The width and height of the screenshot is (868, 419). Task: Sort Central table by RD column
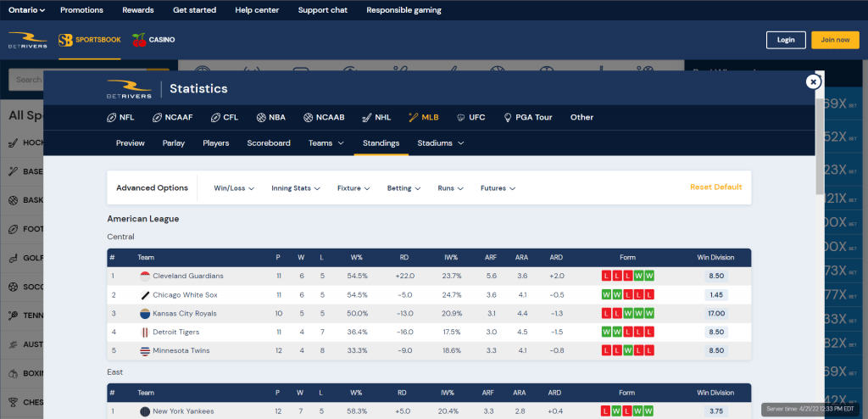click(404, 258)
